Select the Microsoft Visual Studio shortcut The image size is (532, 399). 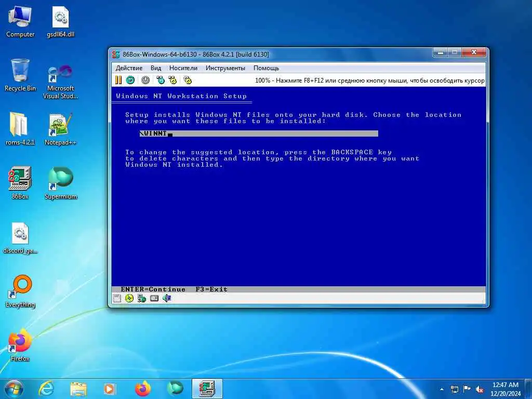click(60, 82)
